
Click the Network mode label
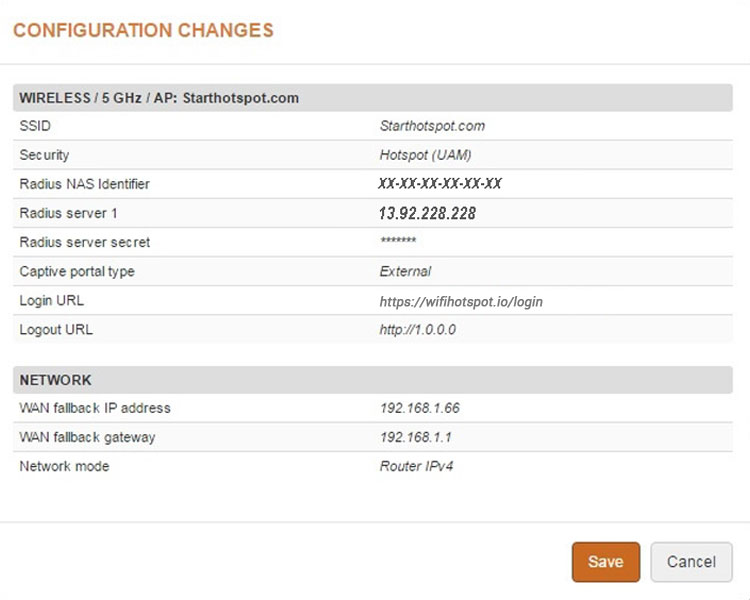(64, 466)
